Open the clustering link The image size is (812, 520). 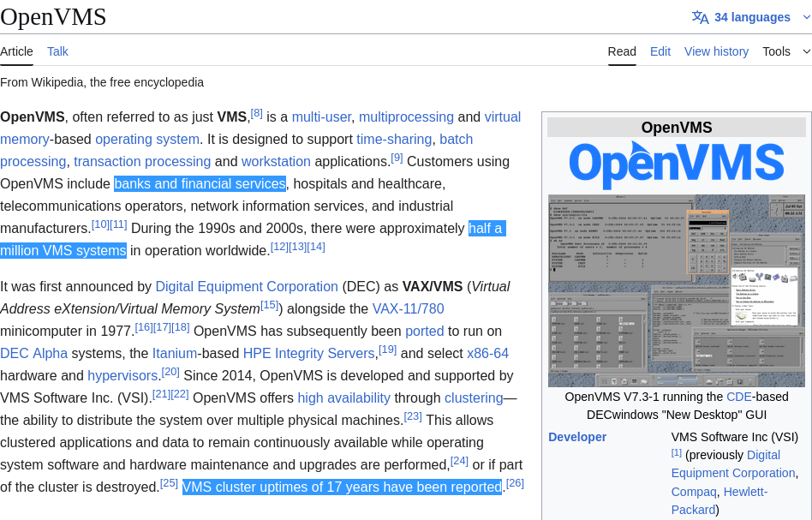[x=474, y=398]
